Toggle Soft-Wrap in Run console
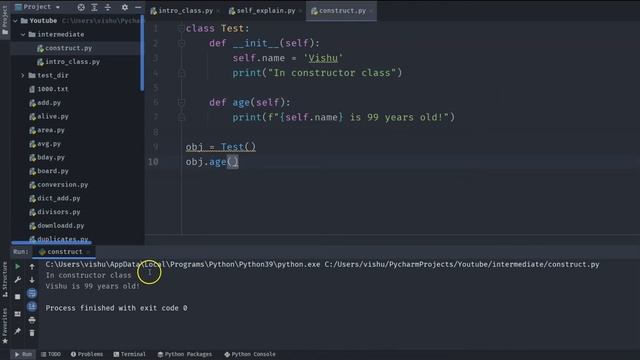 32,293
